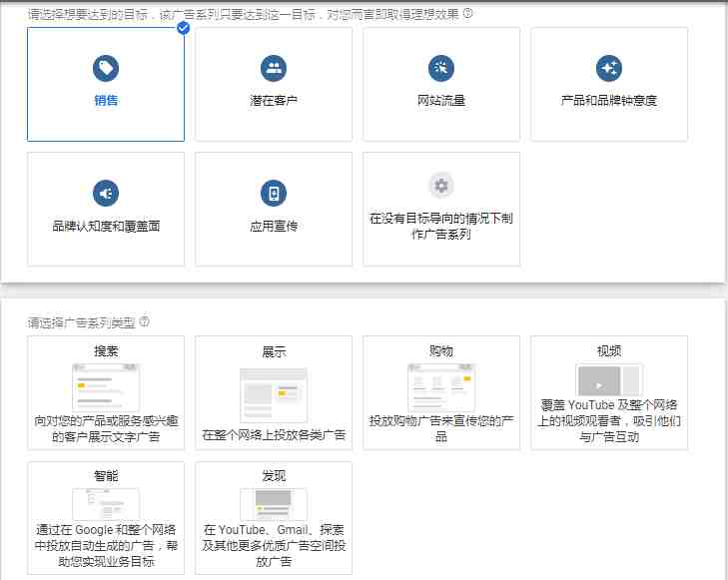
Task: Click the 品牌认知度和覆盖面 megaphone icon
Action: (x=106, y=193)
